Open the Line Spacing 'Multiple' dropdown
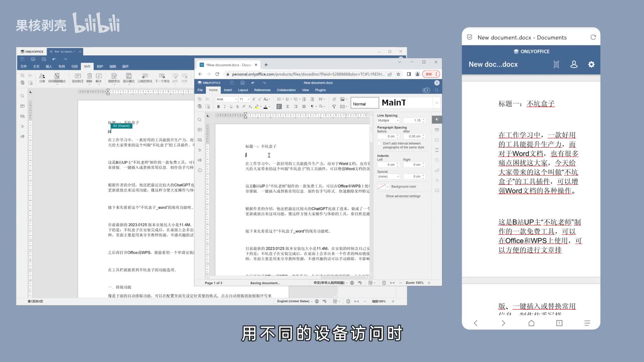644x362 pixels. click(x=388, y=121)
